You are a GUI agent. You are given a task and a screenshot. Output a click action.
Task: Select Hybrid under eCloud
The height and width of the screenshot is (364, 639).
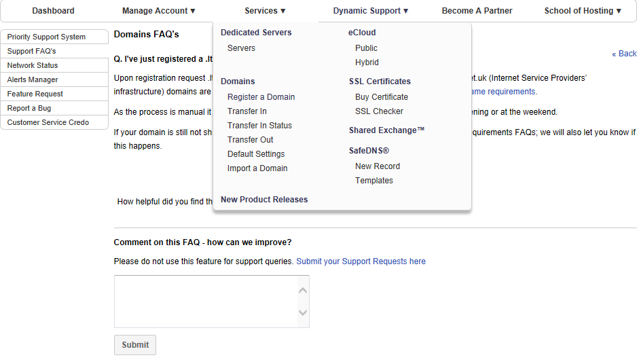pos(367,62)
